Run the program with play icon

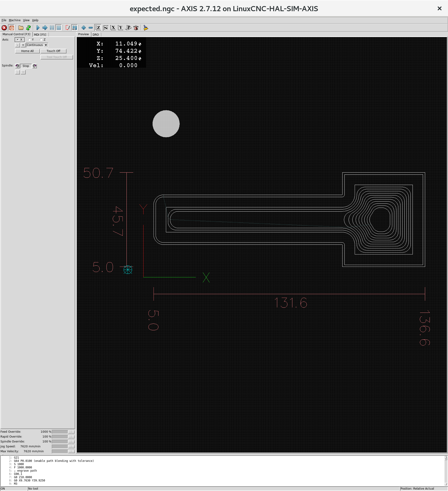(x=38, y=28)
